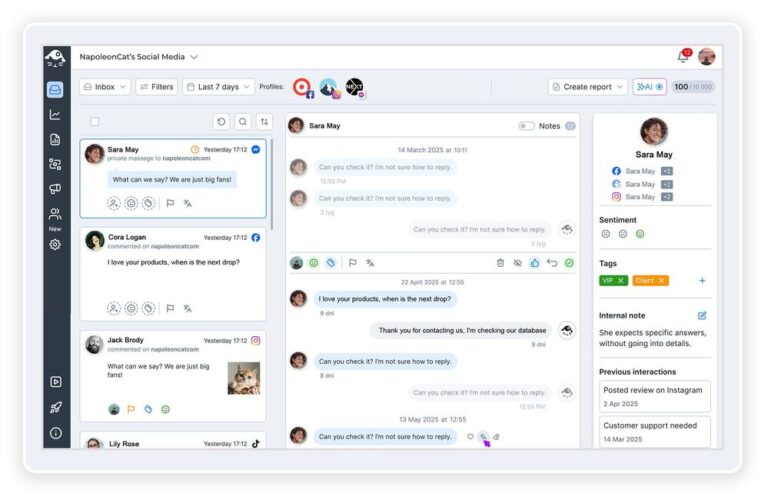Hide message with crossed-eye icon

click(x=518, y=263)
